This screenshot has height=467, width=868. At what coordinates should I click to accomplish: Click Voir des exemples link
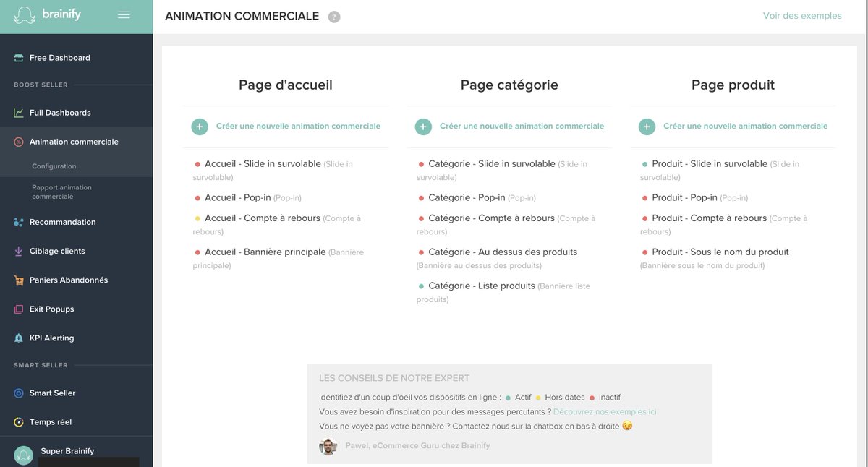click(x=802, y=16)
